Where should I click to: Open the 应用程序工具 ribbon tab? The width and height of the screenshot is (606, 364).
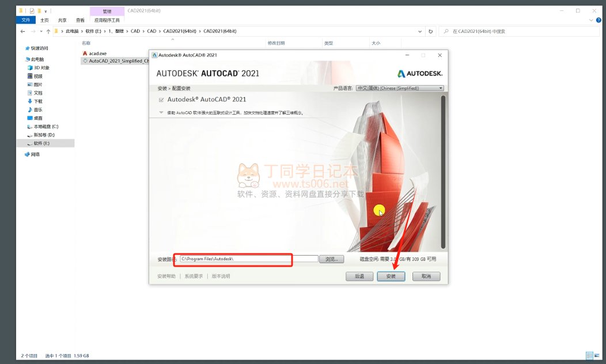click(107, 20)
